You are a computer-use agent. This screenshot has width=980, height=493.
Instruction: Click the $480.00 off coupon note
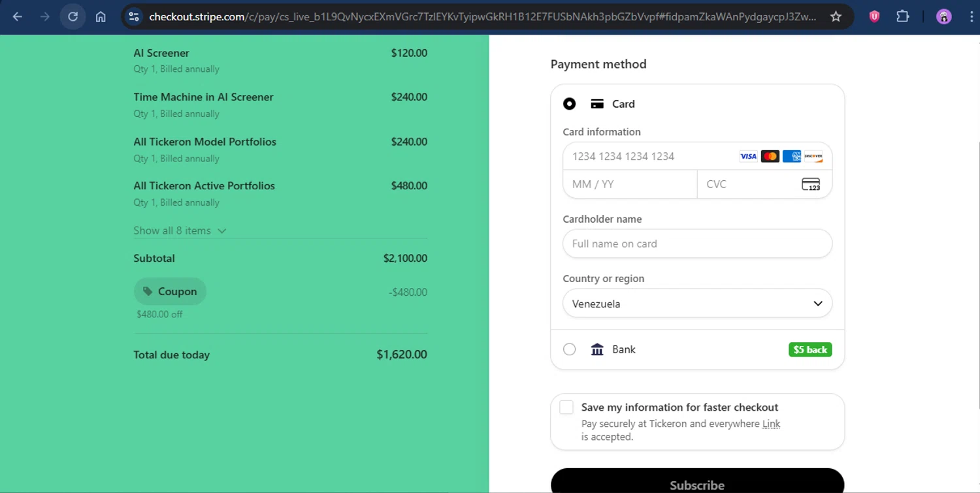tap(159, 314)
